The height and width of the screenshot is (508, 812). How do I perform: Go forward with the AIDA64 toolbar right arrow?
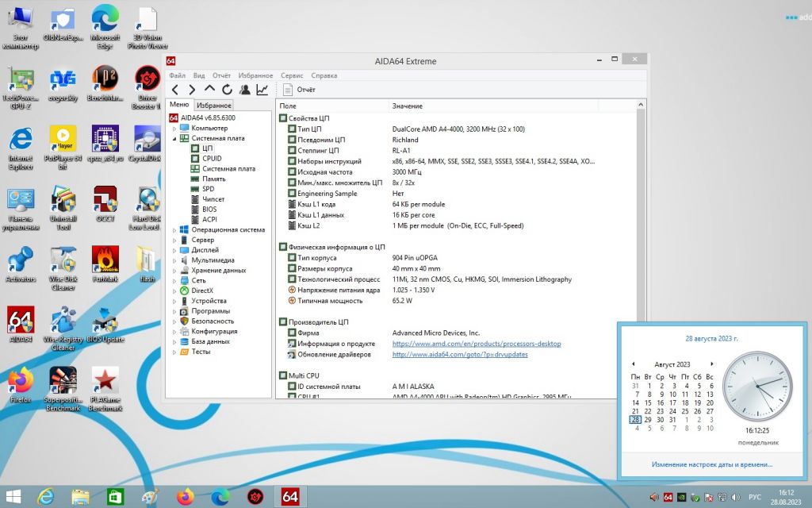click(192, 90)
